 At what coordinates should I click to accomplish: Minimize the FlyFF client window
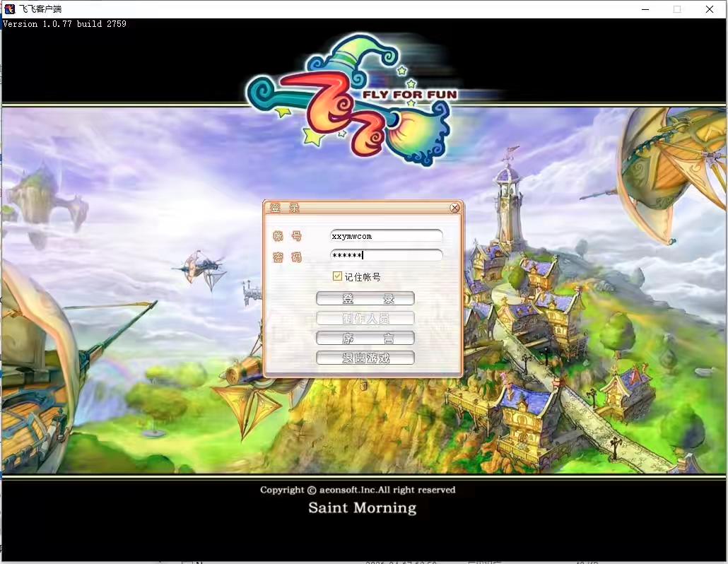(645, 9)
